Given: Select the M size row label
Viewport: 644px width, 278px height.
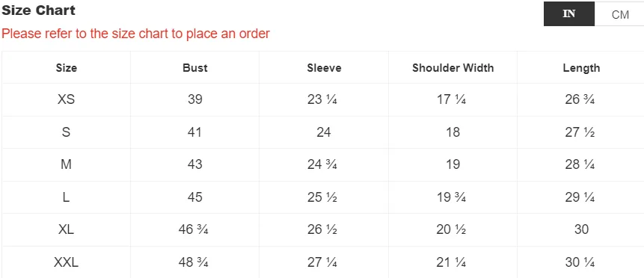Looking at the screenshot, I should [x=66, y=164].
